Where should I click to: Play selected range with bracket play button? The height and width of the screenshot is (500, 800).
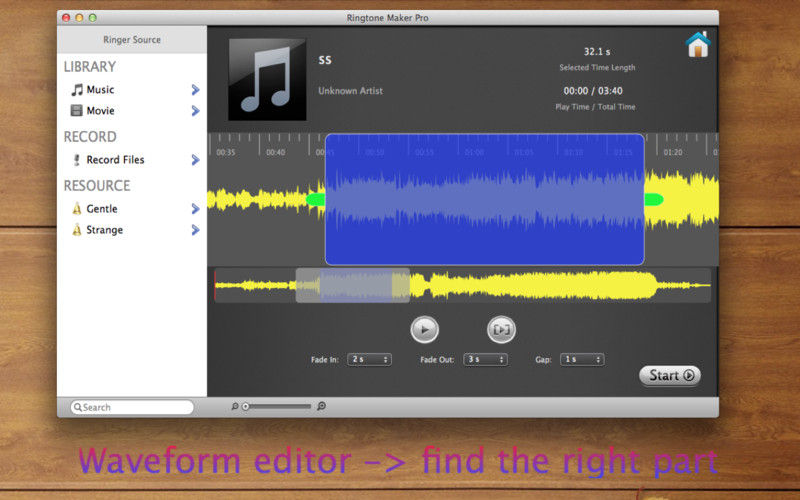[501, 330]
